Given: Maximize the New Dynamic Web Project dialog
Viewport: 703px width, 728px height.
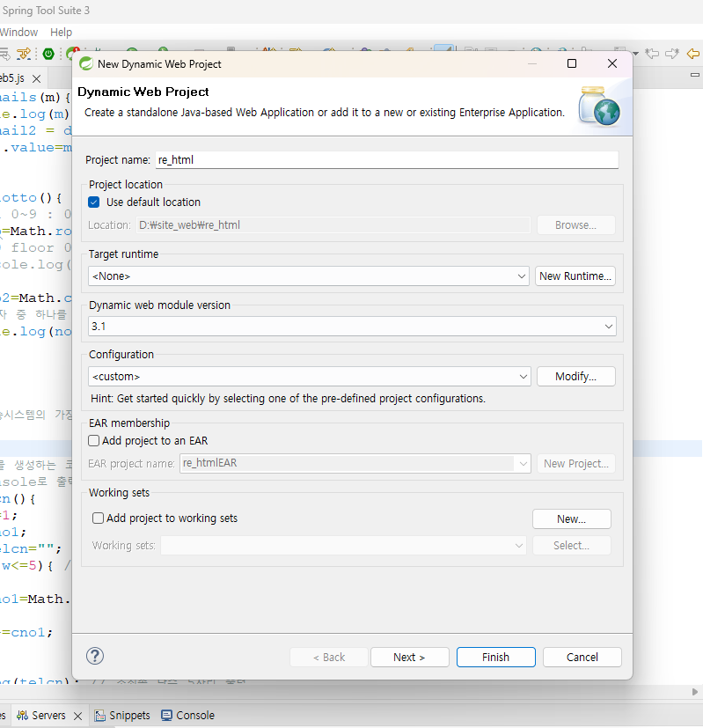Looking at the screenshot, I should [x=572, y=63].
